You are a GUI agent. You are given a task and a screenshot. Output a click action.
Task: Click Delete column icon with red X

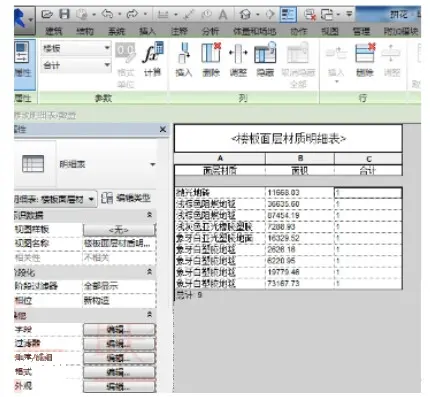pos(211,53)
